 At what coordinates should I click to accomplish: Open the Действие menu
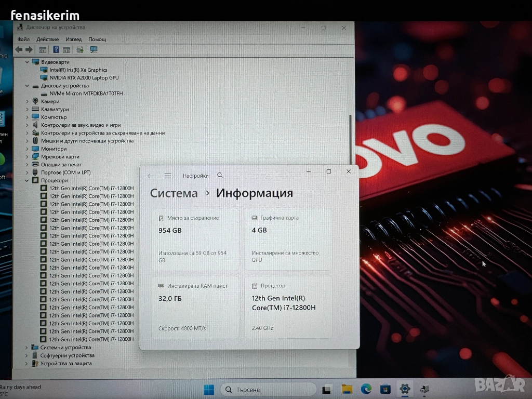(48, 39)
